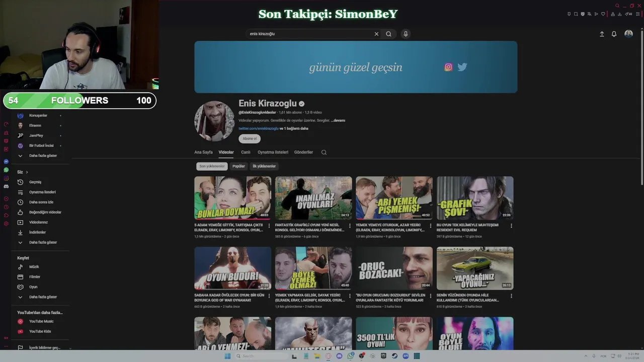Filter videos by 'Popüler' chip
Viewport: 644px width, 362px height.
238,166
